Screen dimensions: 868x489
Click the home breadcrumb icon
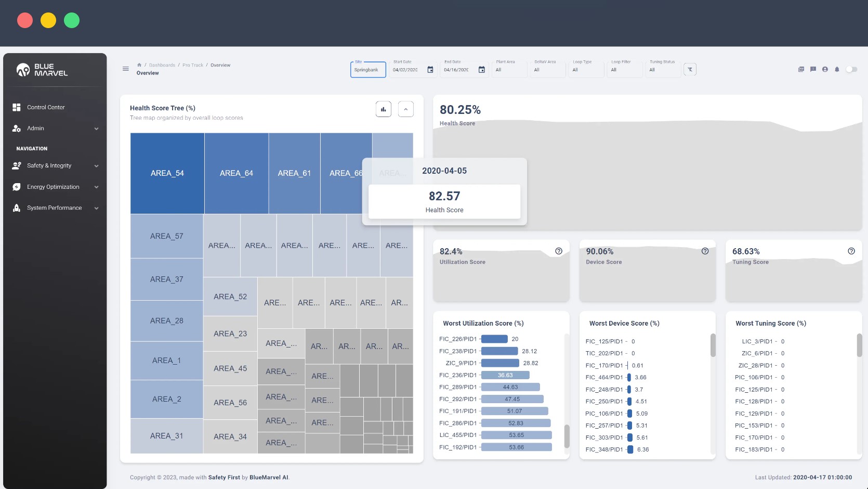139,65
